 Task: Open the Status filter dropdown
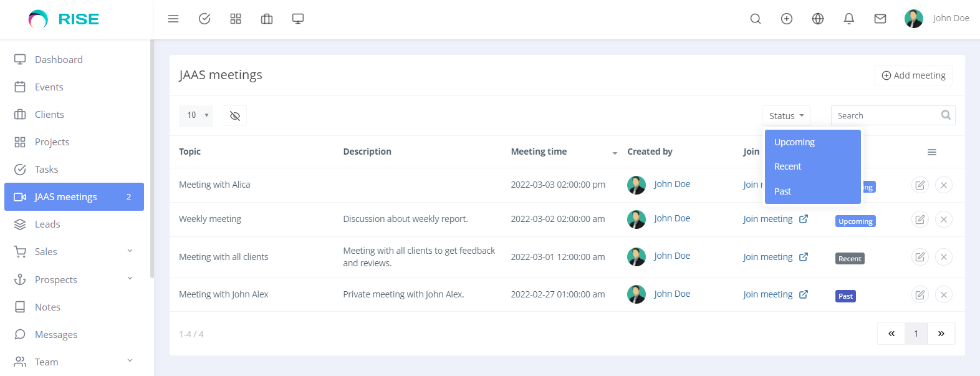click(786, 115)
